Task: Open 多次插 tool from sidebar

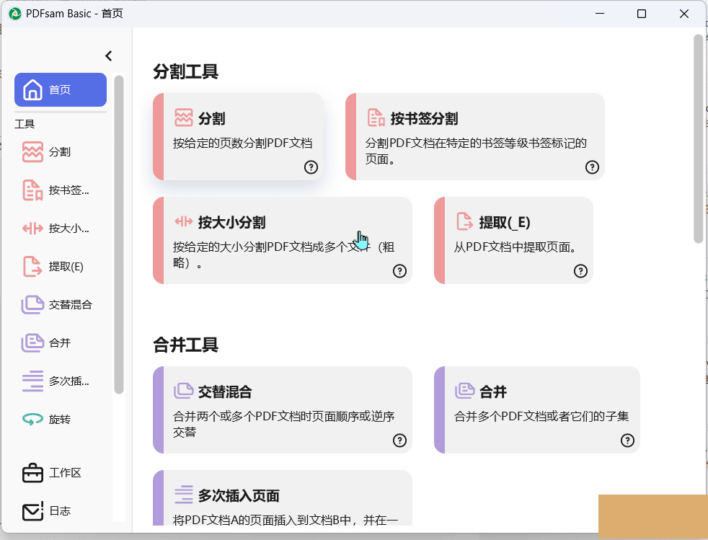Action: pyautogui.click(x=56, y=381)
